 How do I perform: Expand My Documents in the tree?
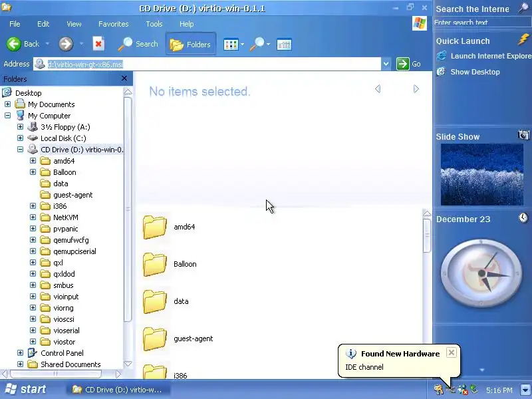(8, 104)
